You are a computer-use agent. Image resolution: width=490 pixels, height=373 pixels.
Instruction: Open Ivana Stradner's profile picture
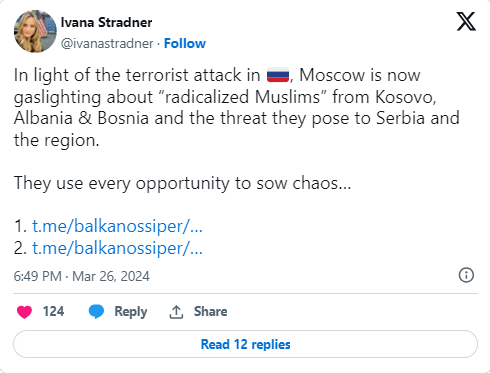pyautogui.click(x=35, y=31)
